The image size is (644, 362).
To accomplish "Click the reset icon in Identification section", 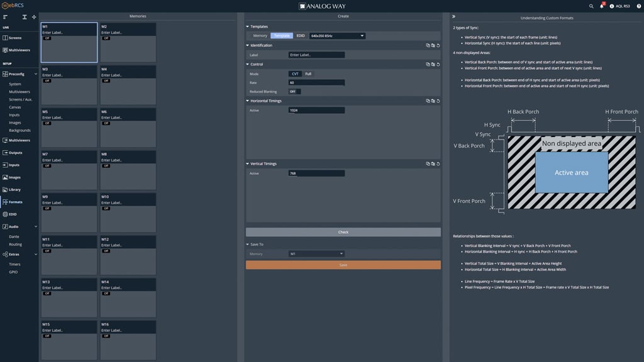I will 438,45.
